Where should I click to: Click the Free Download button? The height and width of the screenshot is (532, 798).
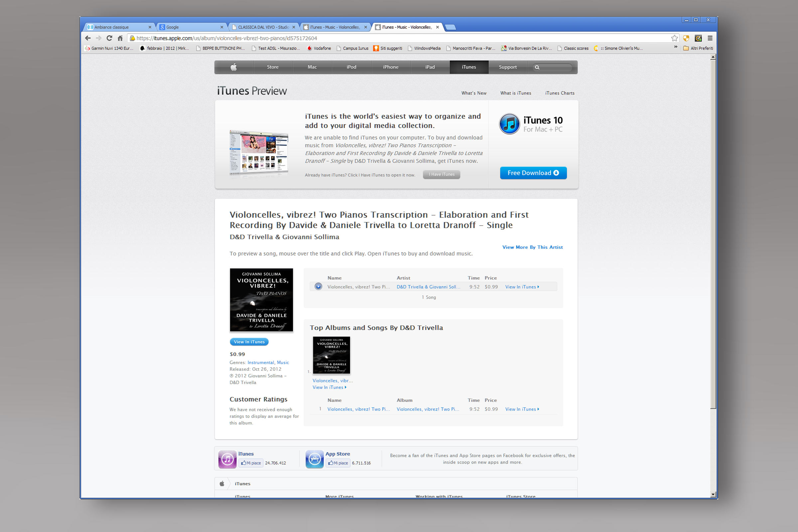533,173
